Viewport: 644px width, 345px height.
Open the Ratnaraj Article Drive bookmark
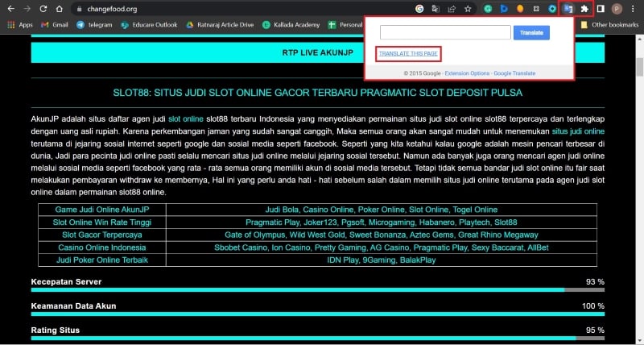(x=220, y=25)
